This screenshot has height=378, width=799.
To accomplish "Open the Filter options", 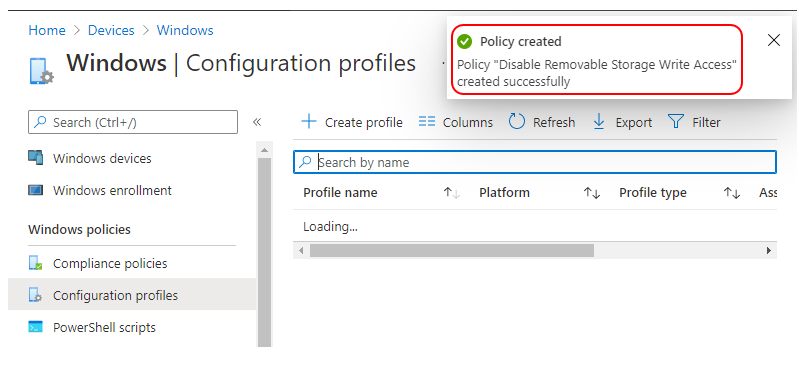I will click(x=694, y=122).
